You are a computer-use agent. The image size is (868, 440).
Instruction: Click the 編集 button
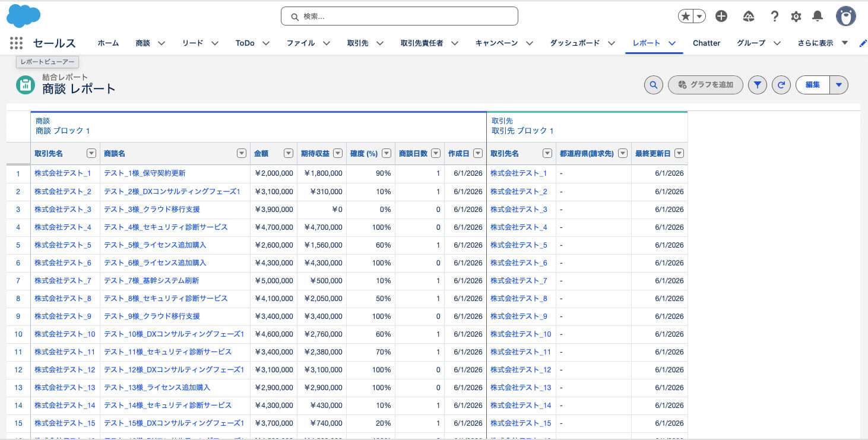(x=812, y=85)
